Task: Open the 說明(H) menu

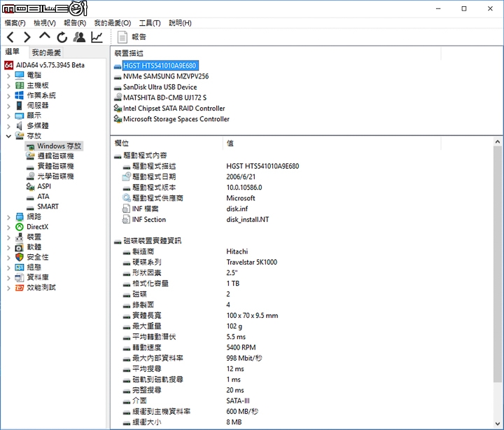Action: tap(180, 23)
